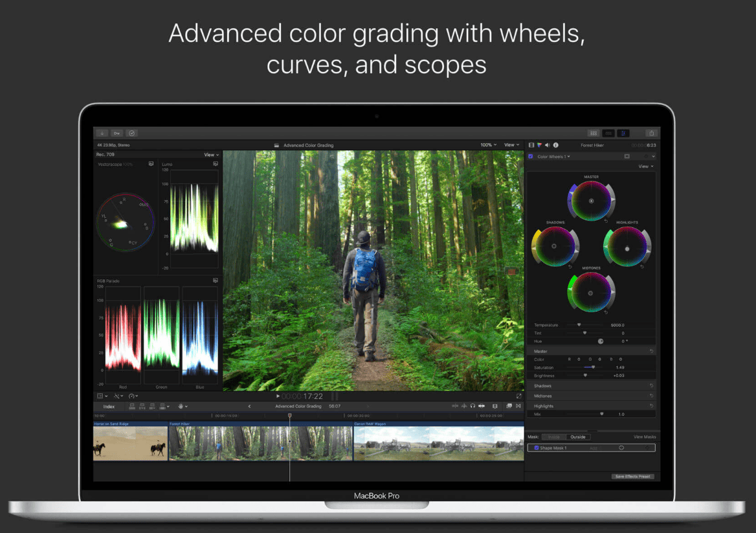Image resolution: width=756 pixels, height=533 pixels.
Task: Show the Browser grid icon
Action: pyautogui.click(x=594, y=133)
